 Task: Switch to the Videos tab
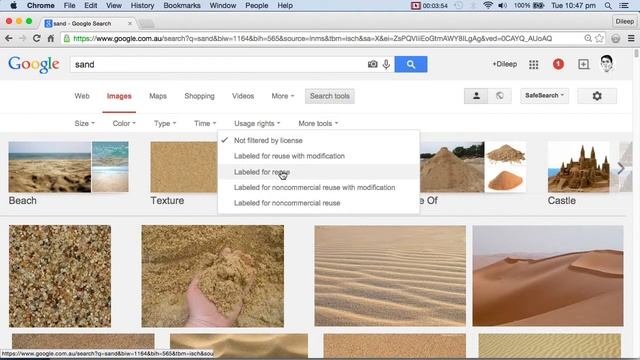pos(243,96)
